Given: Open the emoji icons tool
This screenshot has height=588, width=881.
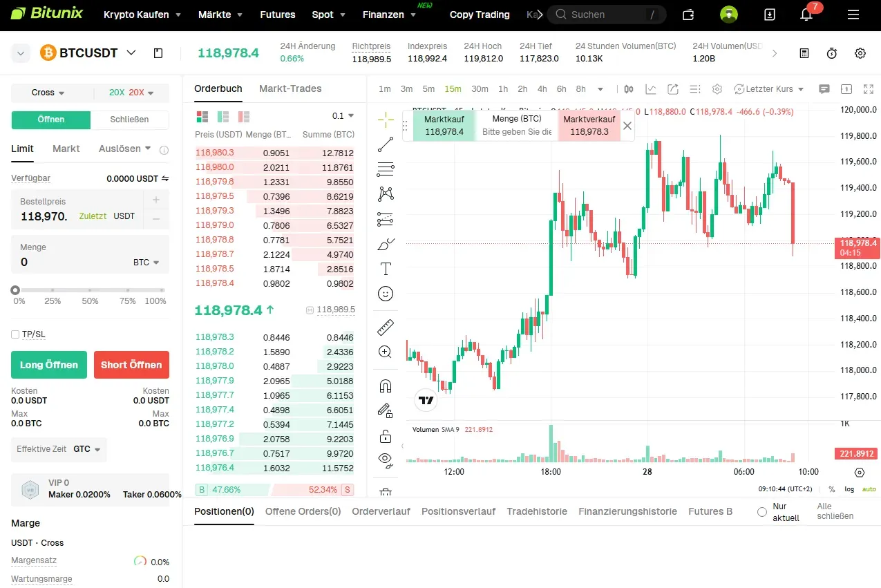Looking at the screenshot, I should [x=386, y=294].
